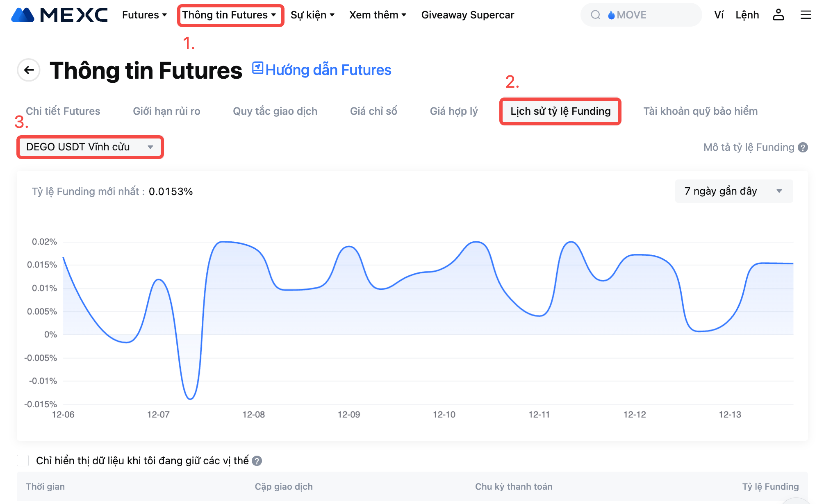The width and height of the screenshot is (824, 504).
Task: Enable the show-only-held-positions checkbox
Action: pyautogui.click(x=23, y=461)
